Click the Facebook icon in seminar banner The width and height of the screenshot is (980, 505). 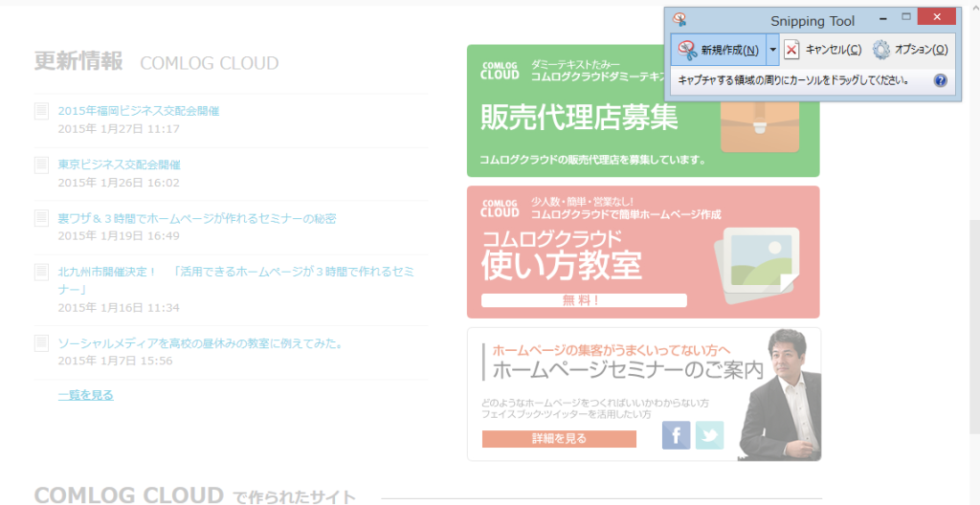point(676,435)
